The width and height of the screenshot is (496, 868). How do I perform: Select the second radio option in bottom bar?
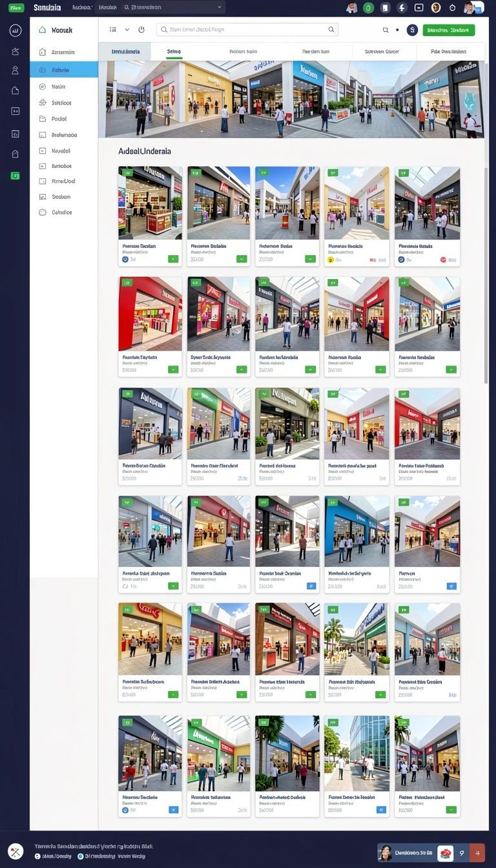pyautogui.click(x=80, y=856)
